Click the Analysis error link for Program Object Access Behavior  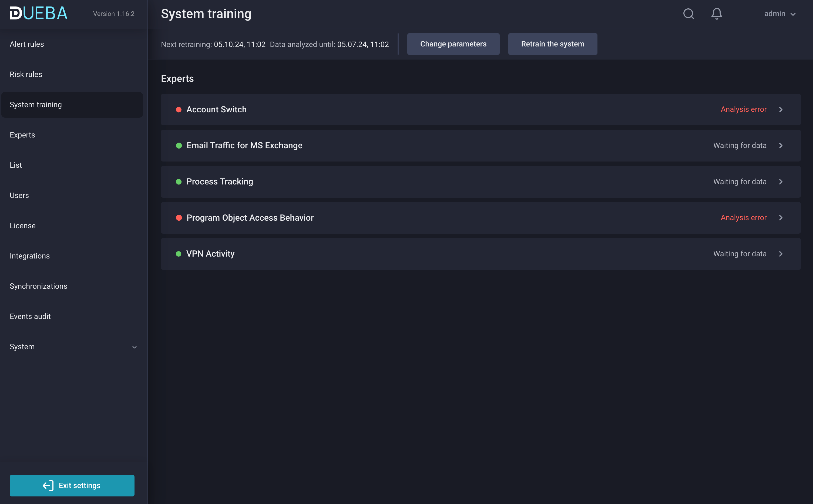pos(743,218)
